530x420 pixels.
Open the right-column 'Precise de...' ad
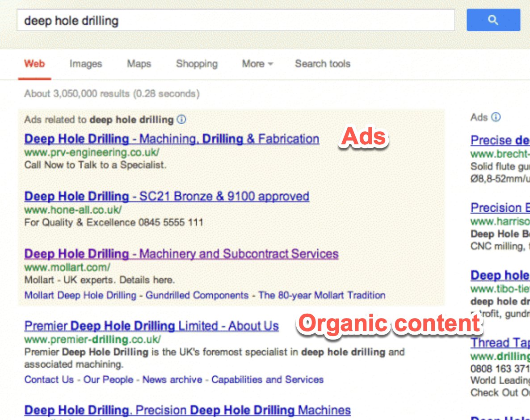(x=500, y=140)
